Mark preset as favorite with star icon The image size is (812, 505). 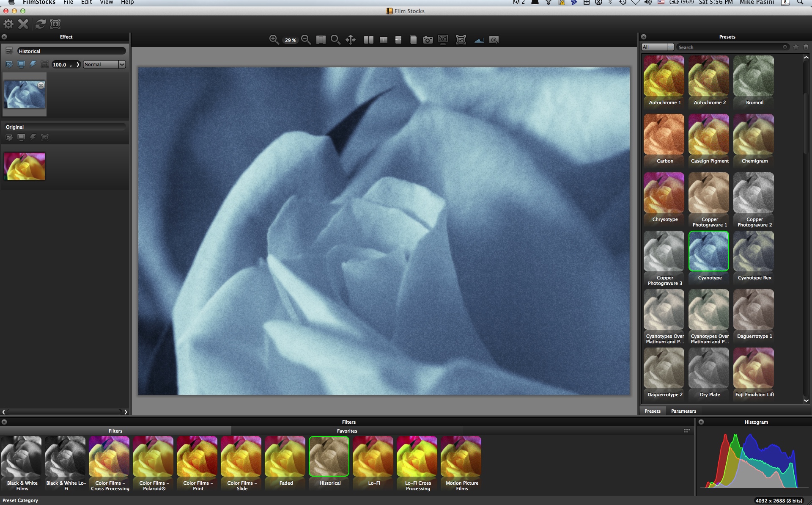click(x=796, y=47)
